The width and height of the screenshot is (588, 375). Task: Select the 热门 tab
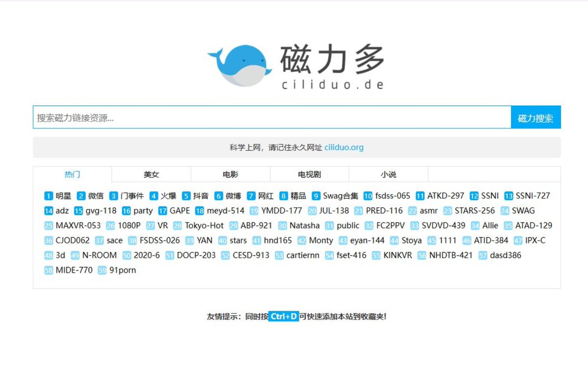tap(73, 175)
